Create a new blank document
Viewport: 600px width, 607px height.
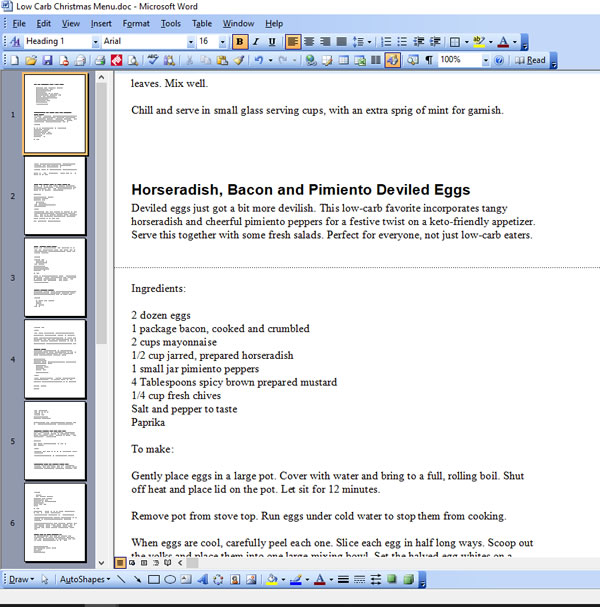pos(15,60)
